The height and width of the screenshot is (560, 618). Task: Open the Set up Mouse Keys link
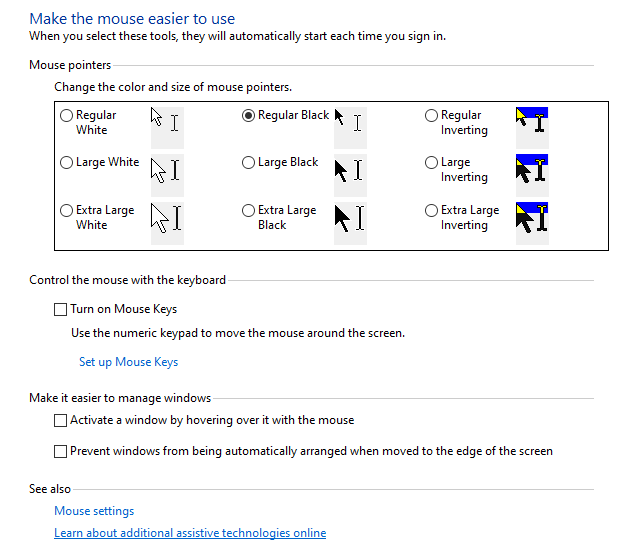point(128,362)
